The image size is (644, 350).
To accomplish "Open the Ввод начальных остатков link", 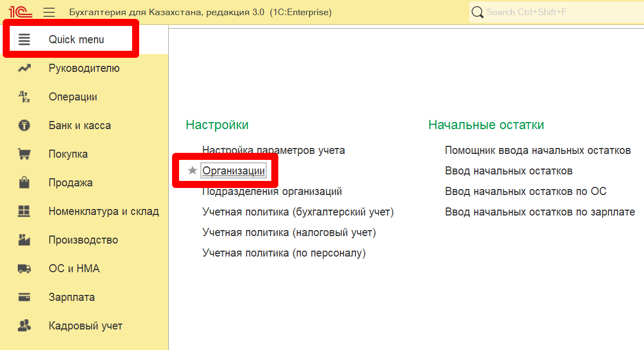I will pyautogui.click(x=509, y=171).
